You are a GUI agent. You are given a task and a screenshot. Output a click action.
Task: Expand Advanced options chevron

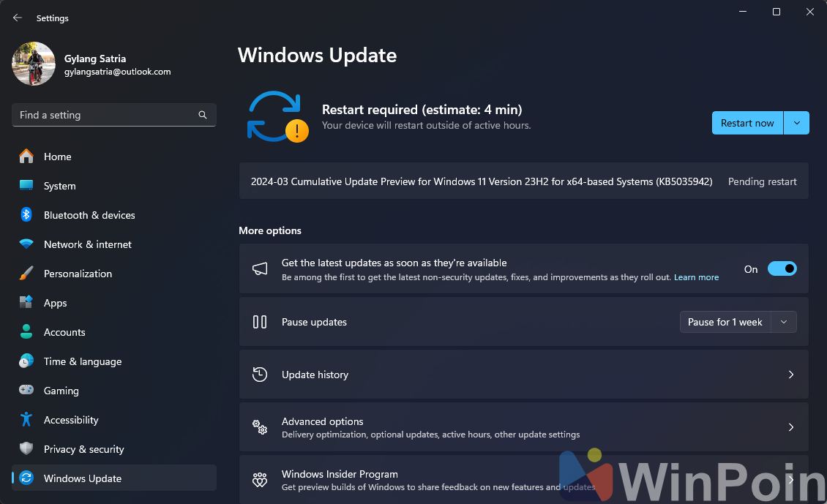click(x=790, y=427)
